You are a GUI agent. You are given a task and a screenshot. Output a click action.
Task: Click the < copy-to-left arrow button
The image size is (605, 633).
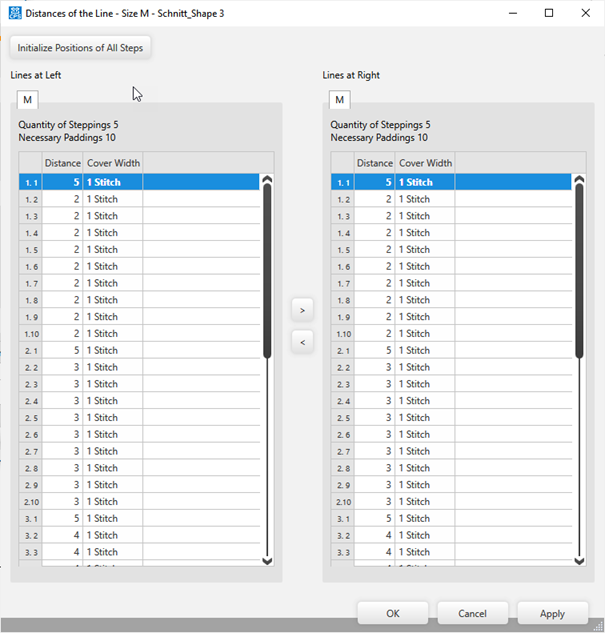[x=302, y=342]
